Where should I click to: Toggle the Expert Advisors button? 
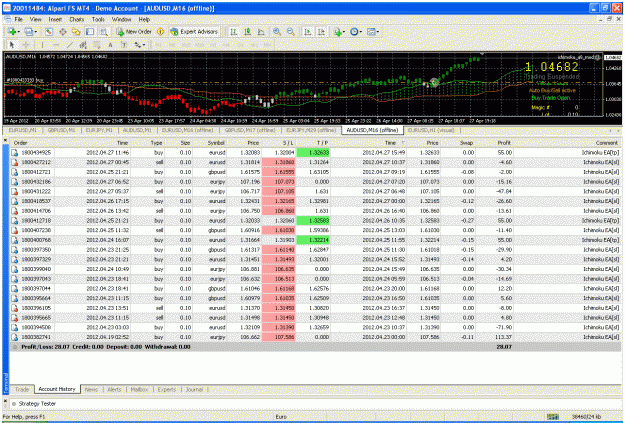(194, 31)
